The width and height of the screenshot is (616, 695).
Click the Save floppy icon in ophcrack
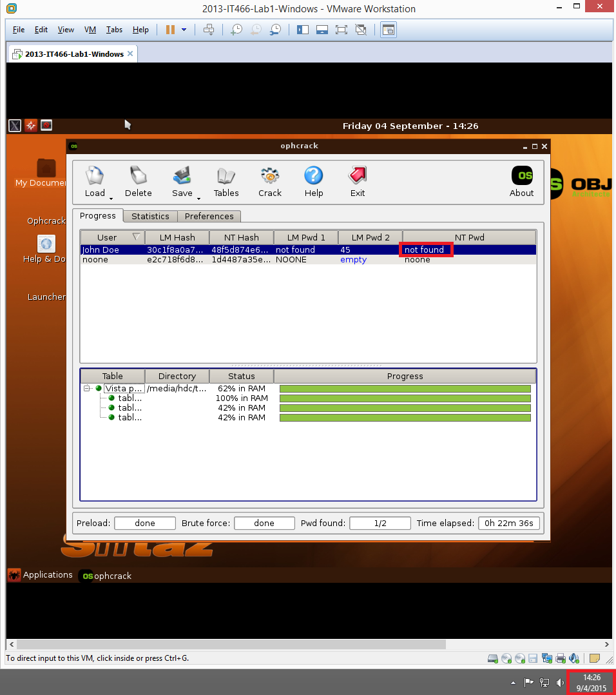pos(182,176)
